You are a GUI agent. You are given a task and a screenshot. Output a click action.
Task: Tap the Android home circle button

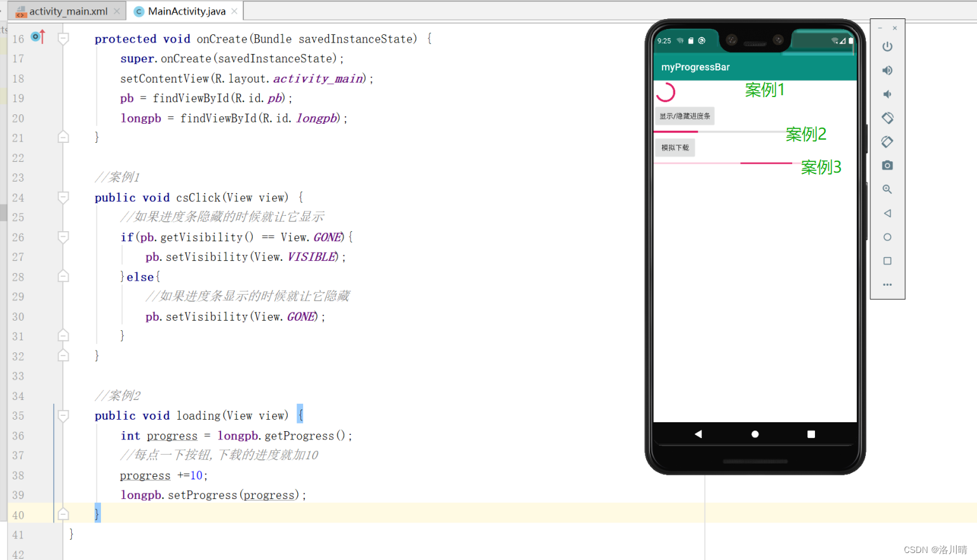point(754,434)
